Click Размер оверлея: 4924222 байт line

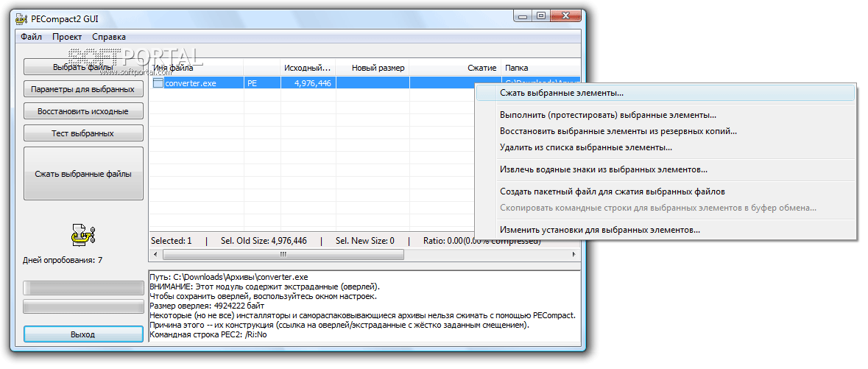pyautogui.click(x=207, y=306)
